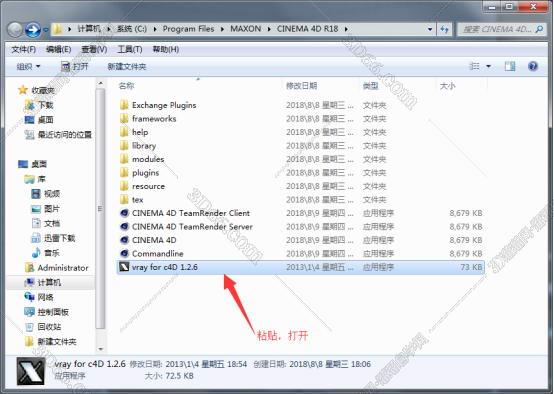Select the frameworks folder icon
554x394 pixels.
(x=124, y=118)
